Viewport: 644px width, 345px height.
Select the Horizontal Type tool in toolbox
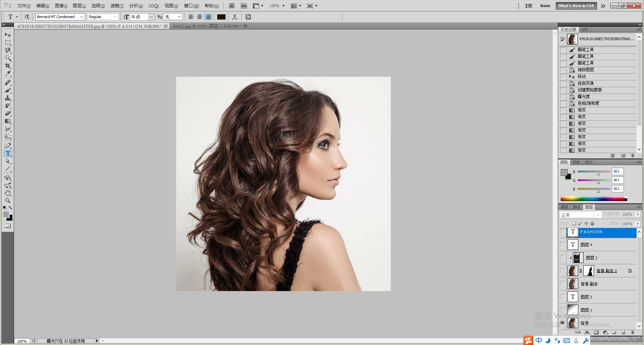8,153
